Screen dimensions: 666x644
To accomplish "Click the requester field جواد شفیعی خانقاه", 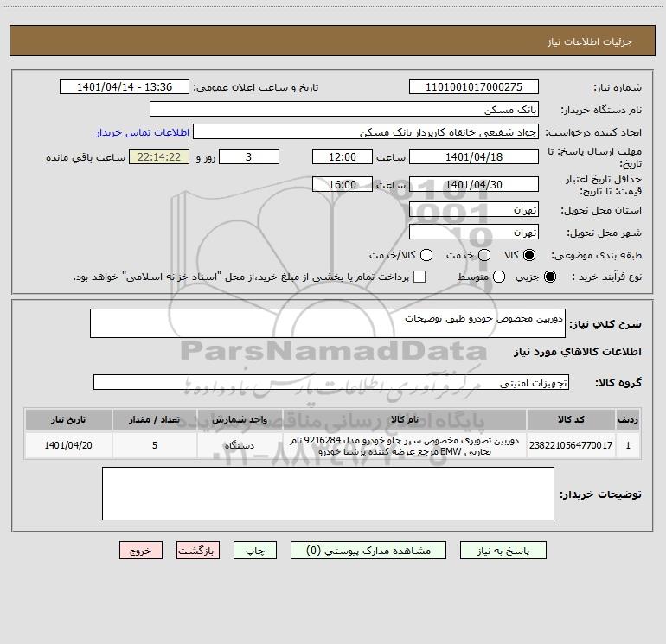I will pos(366,132).
